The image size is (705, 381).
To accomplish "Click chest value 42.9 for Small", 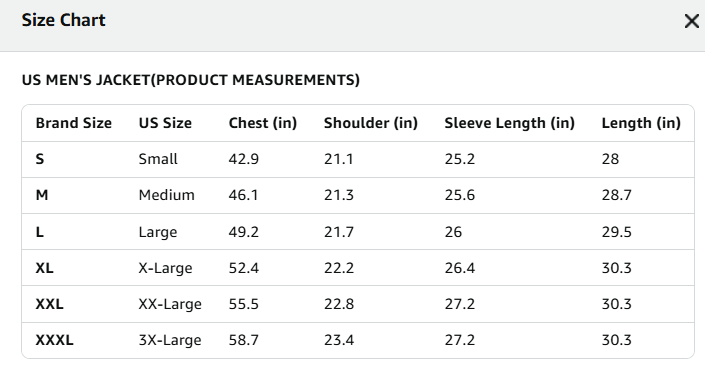I will (244, 159).
